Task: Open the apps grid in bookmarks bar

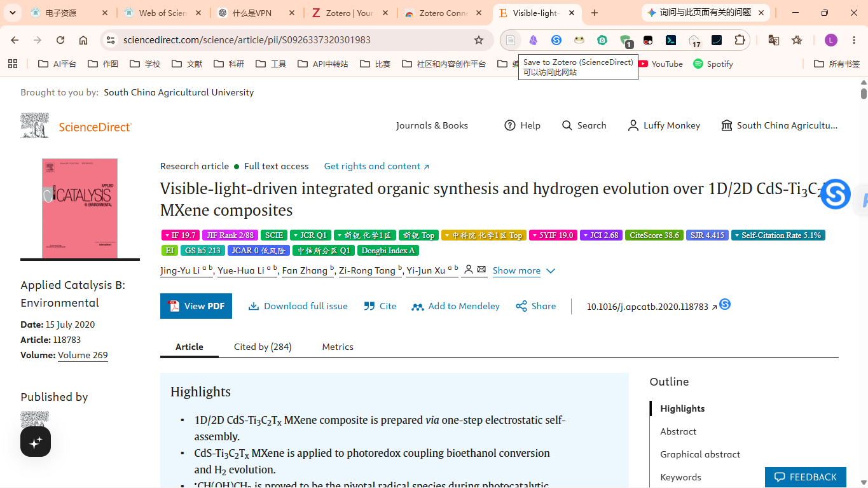Action: [x=13, y=64]
